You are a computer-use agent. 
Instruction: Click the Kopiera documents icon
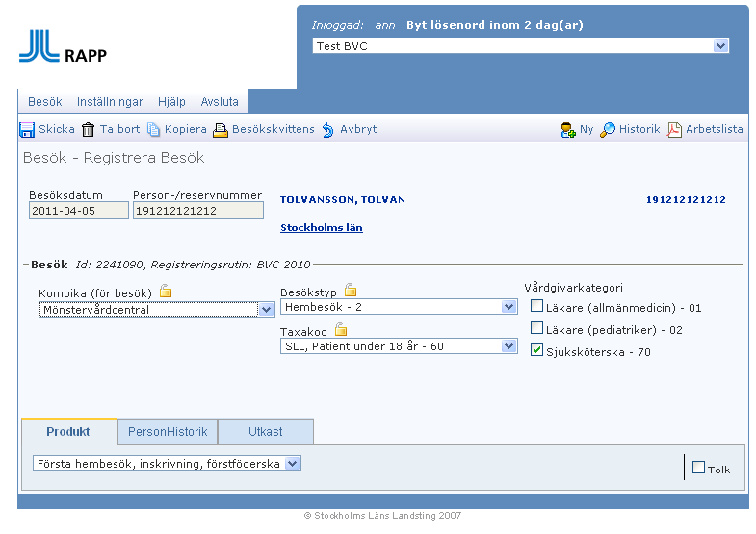click(x=153, y=130)
